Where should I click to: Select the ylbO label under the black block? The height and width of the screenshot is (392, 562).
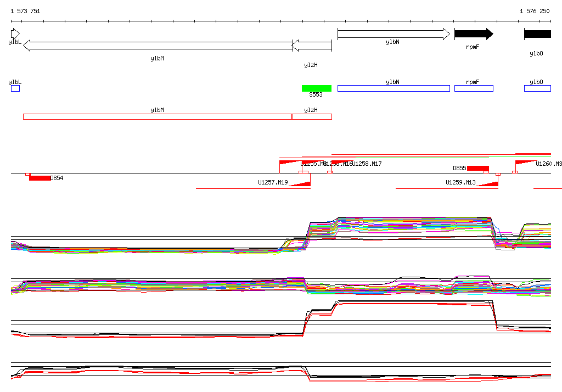[536, 53]
